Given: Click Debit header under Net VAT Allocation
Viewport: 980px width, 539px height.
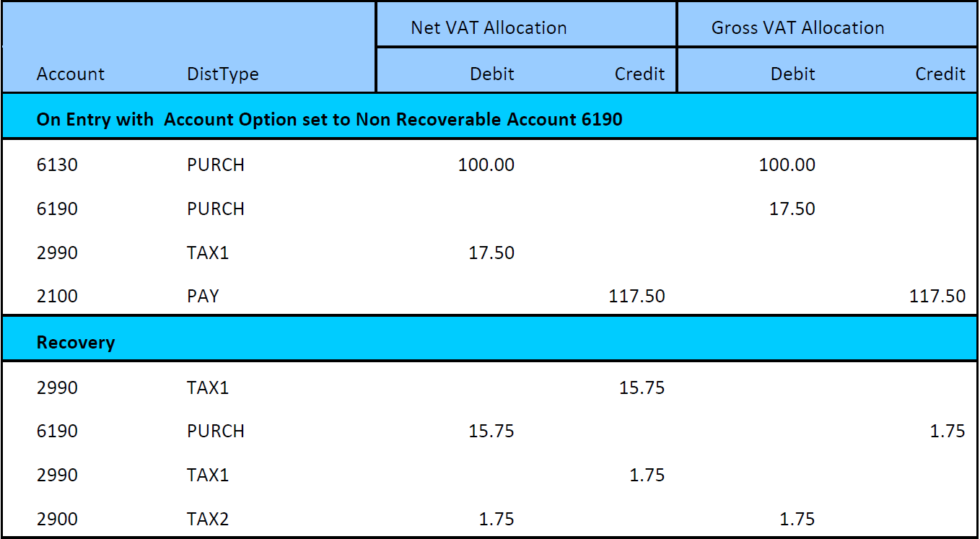Looking at the screenshot, I should (x=492, y=74).
